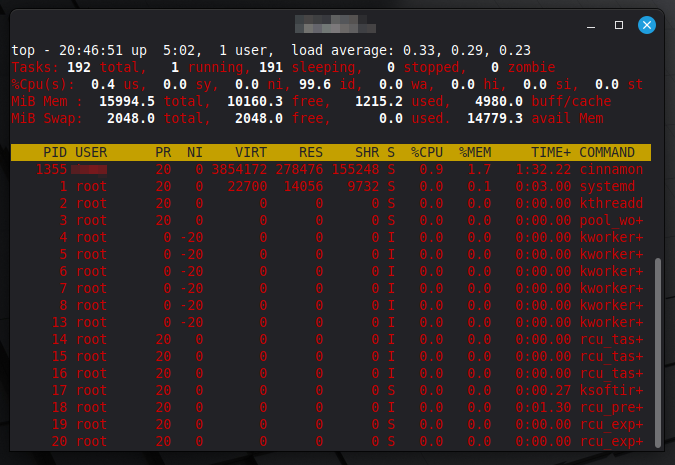The image size is (675, 465).
Task: Select the kthreadd process row
Action: 330,204
